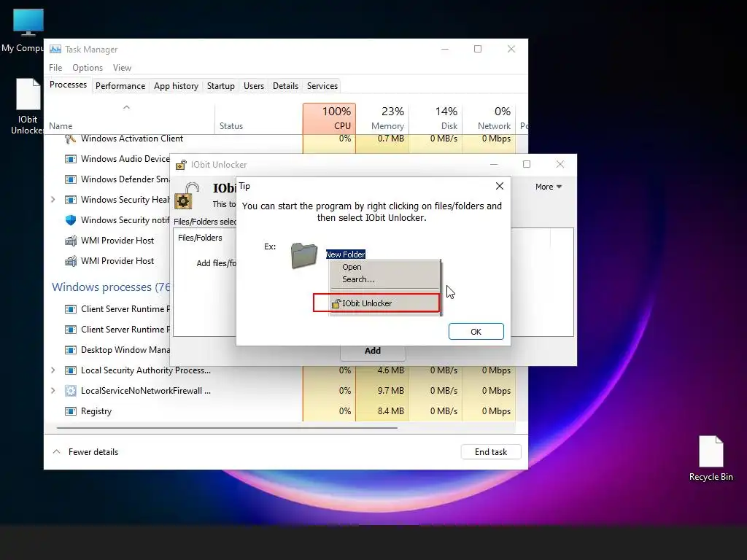This screenshot has height=560, width=747.
Task: Open the Options menu in Task Manager
Action: 88,68
